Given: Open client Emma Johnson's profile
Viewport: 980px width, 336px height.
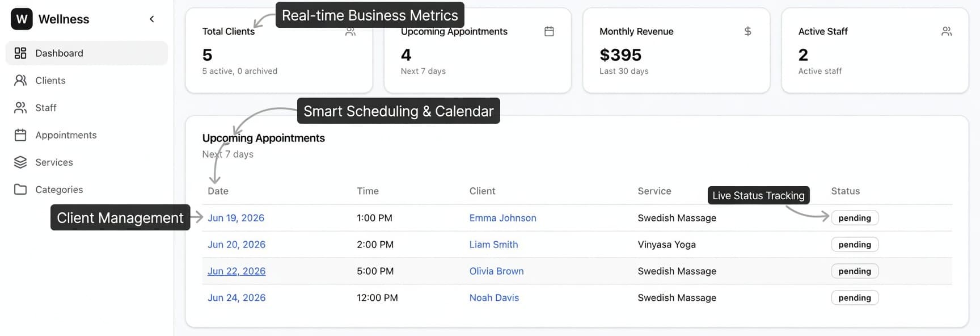Looking at the screenshot, I should pos(503,218).
